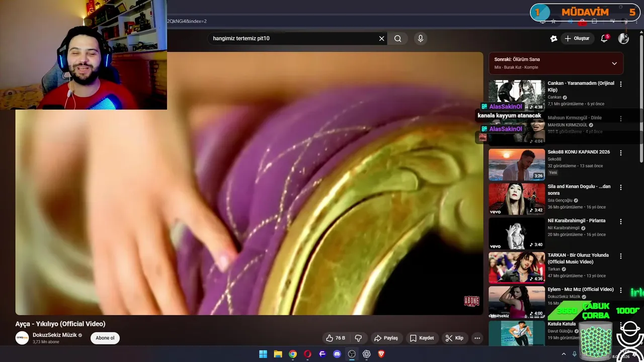Click the Yeni badge under Seko88

coord(553,172)
